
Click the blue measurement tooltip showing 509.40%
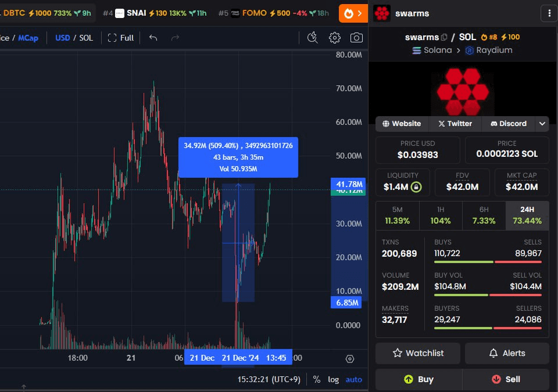point(238,157)
